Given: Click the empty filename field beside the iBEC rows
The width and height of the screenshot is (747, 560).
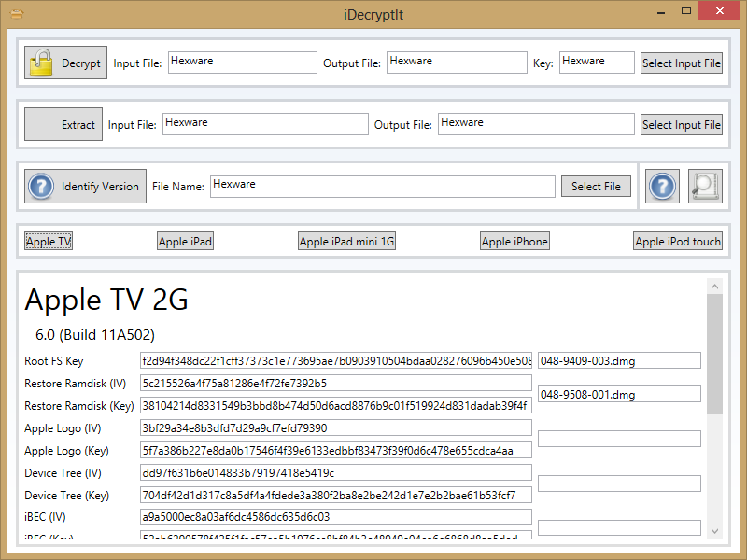Looking at the screenshot, I should [x=619, y=528].
